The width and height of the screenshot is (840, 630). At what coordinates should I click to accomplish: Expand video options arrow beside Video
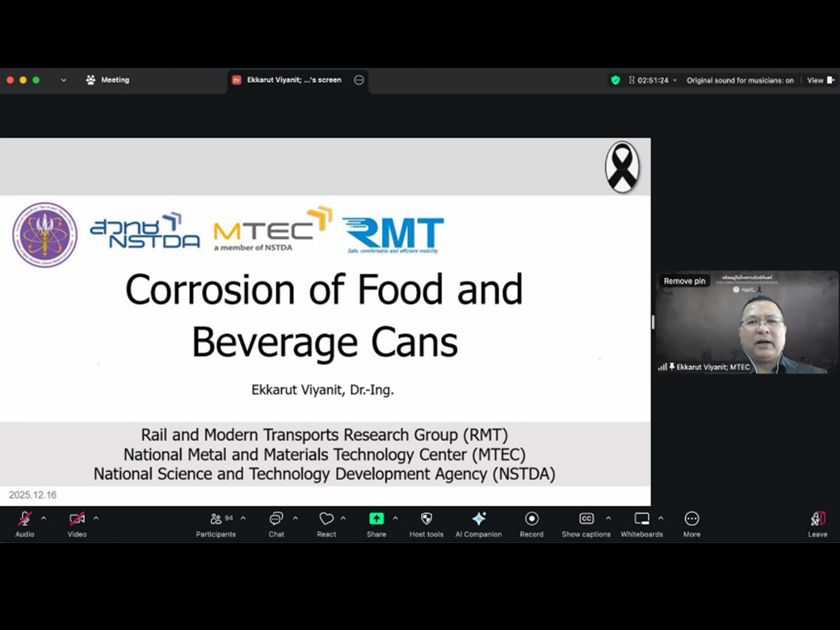(x=96, y=518)
